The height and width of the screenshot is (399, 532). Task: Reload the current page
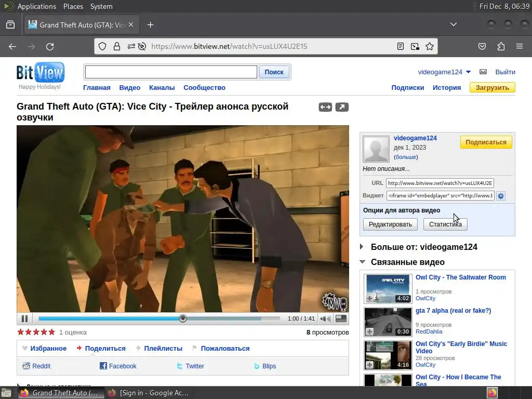tap(50, 46)
